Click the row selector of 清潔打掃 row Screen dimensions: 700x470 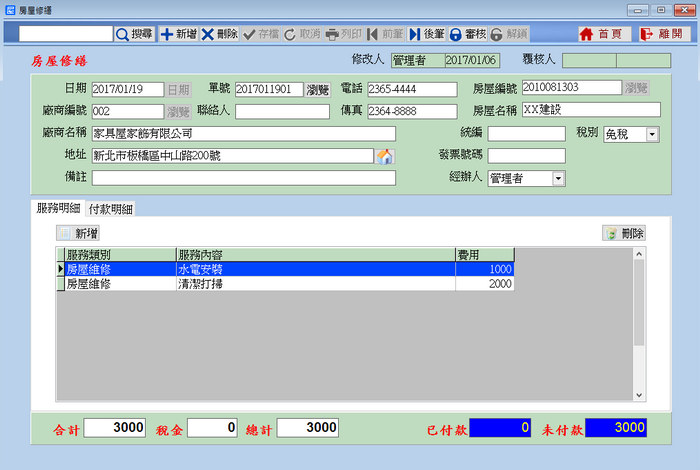point(61,284)
